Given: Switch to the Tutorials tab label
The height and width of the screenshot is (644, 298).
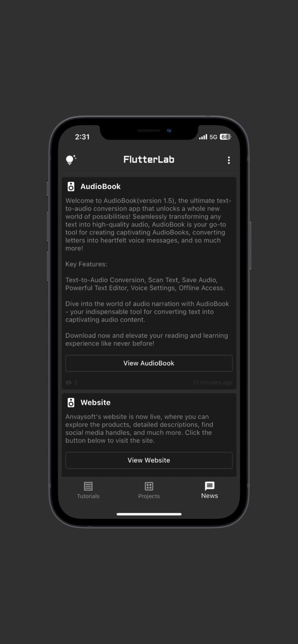Looking at the screenshot, I should tap(88, 496).
